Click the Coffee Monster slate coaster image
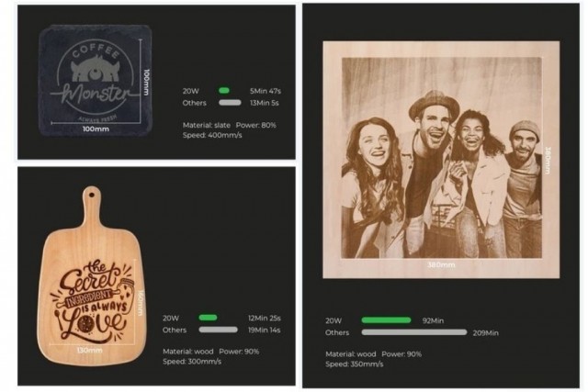 [x=96, y=80]
